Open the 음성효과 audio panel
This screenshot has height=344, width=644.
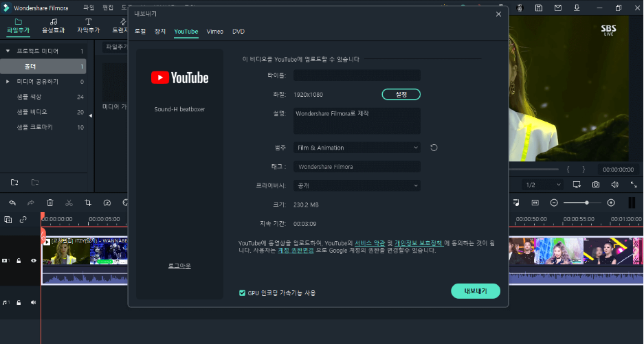pos(54,25)
